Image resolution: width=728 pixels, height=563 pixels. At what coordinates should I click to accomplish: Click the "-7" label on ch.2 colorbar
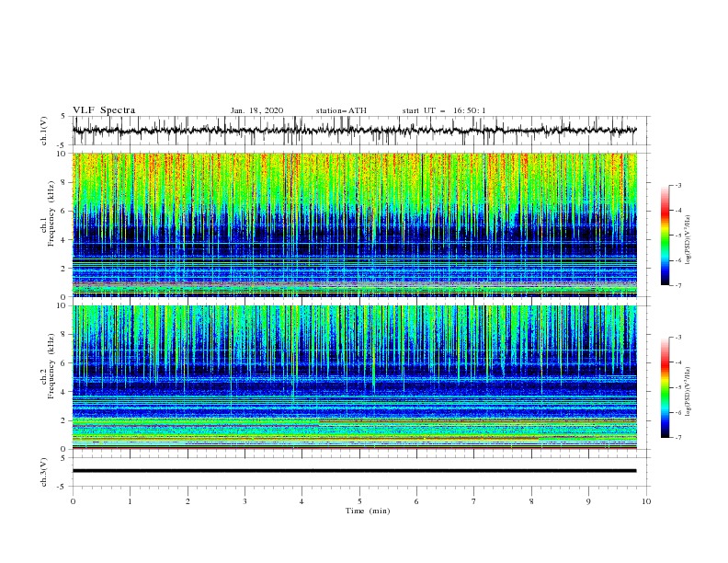pyautogui.click(x=677, y=437)
